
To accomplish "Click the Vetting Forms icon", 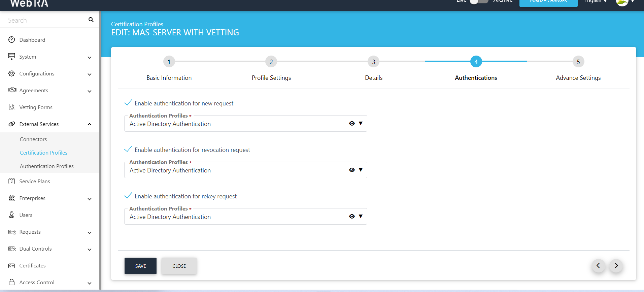I will pos(12,107).
